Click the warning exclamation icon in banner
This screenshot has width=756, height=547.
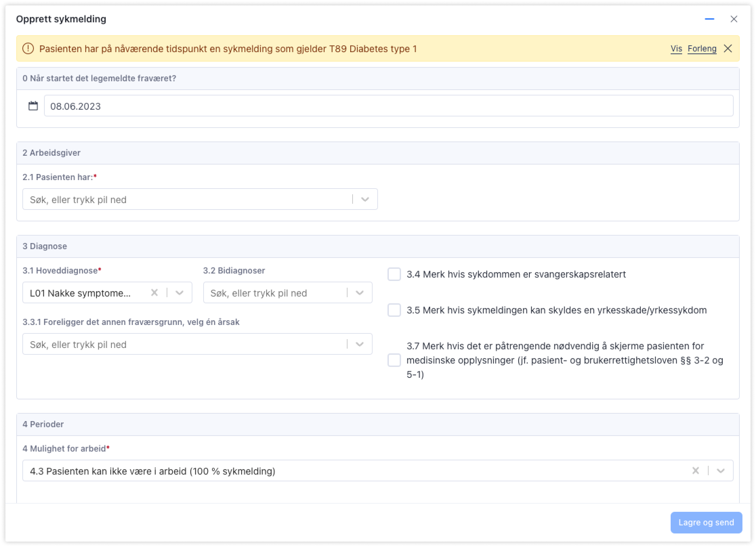28,49
